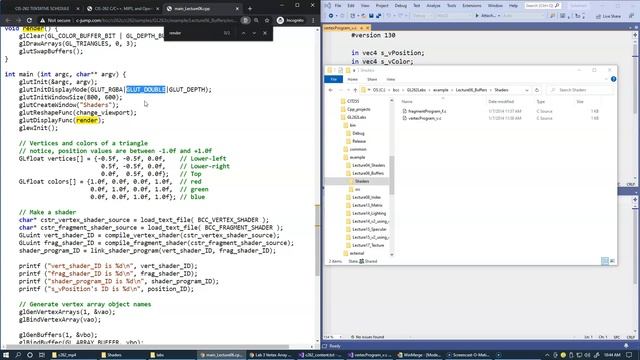The width and height of the screenshot is (640, 360).
Task: Open Explorer help icon
Action: point(613,79)
